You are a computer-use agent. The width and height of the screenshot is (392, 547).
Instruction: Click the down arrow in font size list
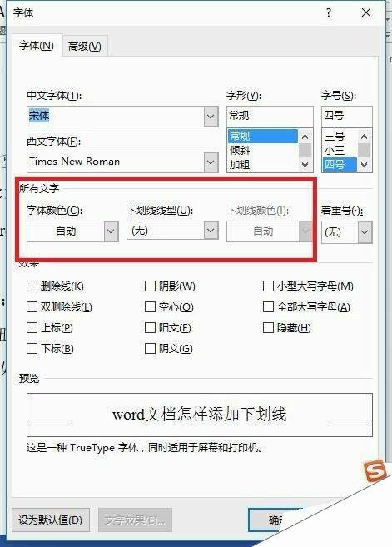[364, 164]
